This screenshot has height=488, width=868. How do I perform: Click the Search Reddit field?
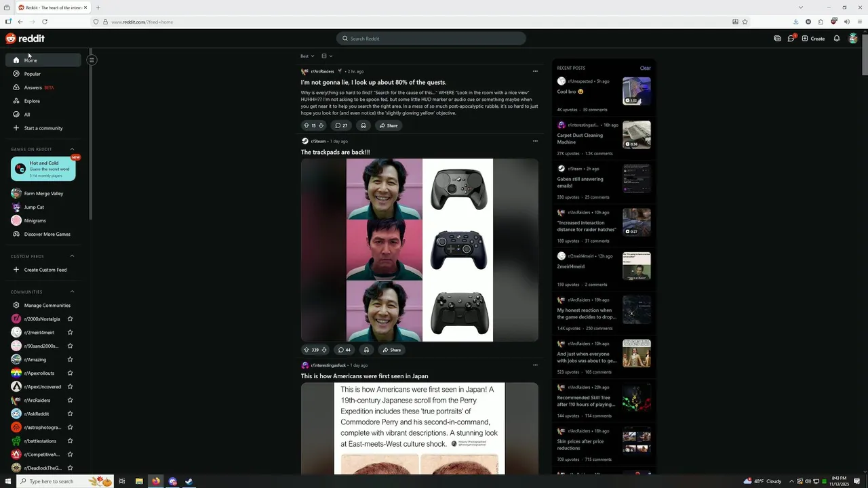pos(431,39)
